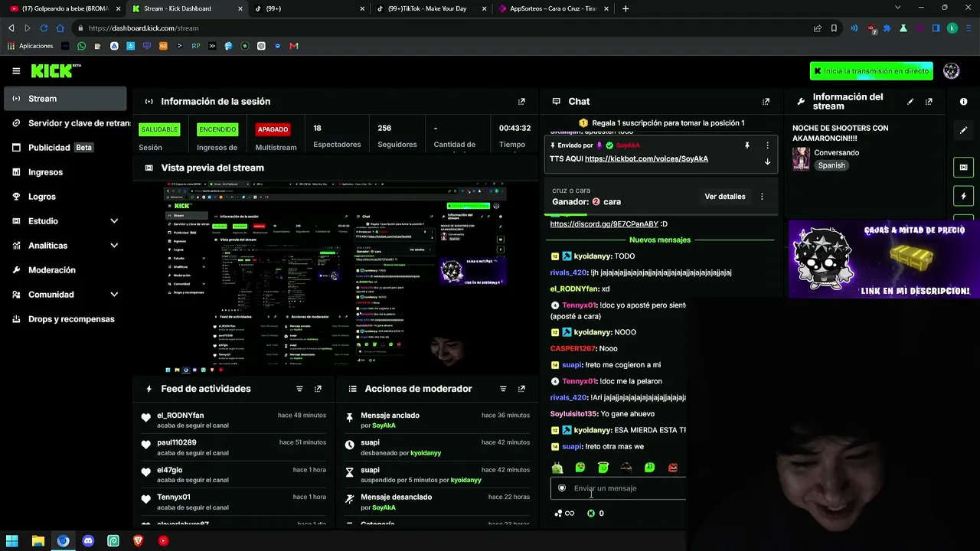Open the Gmail bookmark in the bookmarks bar

294,46
